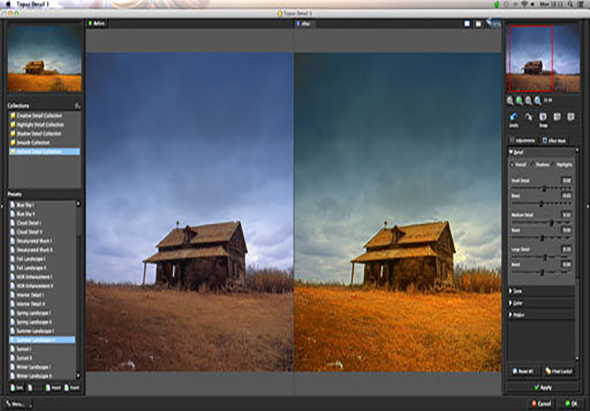Expand the Tone section

point(511,291)
